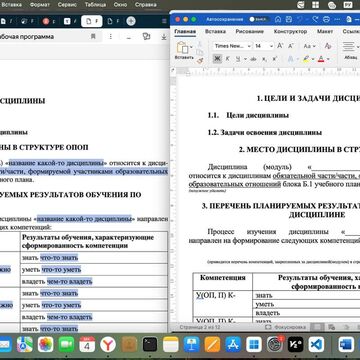
Task: Open the Таблица menu in the menu bar
Action: [95, 5]
